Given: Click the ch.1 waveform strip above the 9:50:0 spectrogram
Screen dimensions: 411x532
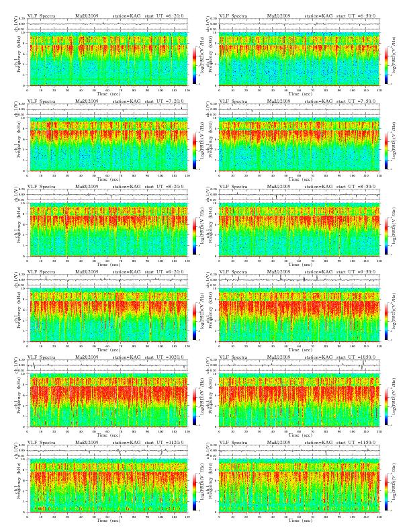Looking at the screenshot, I should click(x=299, y=280).
